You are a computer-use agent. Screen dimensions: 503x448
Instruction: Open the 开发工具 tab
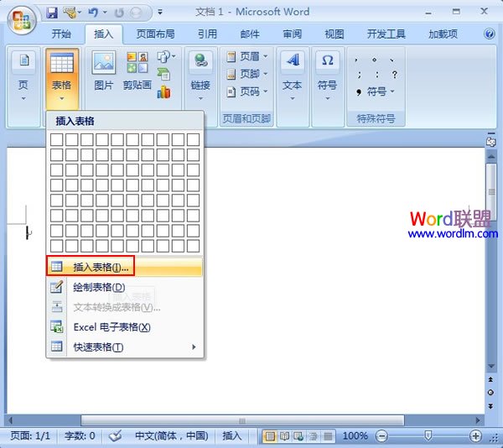click(386, 34)
